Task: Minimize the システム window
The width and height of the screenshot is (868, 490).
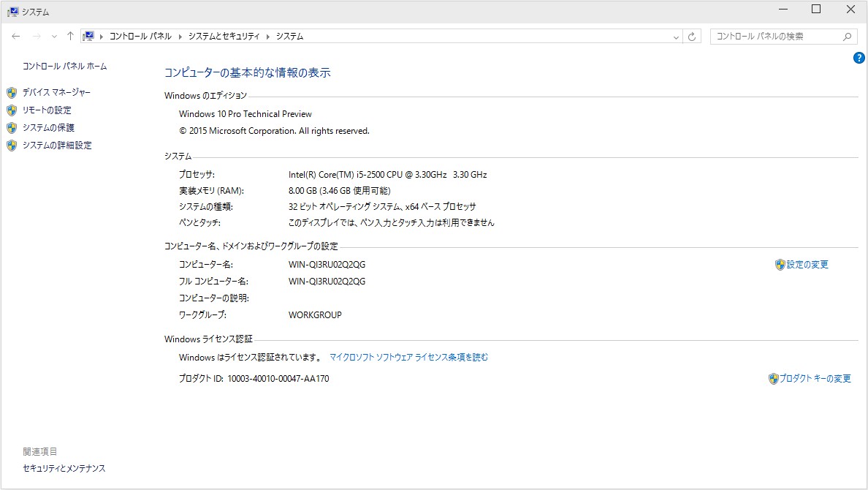Action: coord(783,10)
